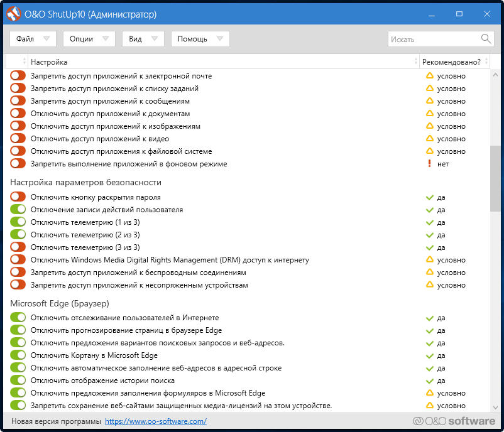Open the https://www.oo-software.com/ link
Image resolution: width=504 pixels, height=432 pixels.
156,421
